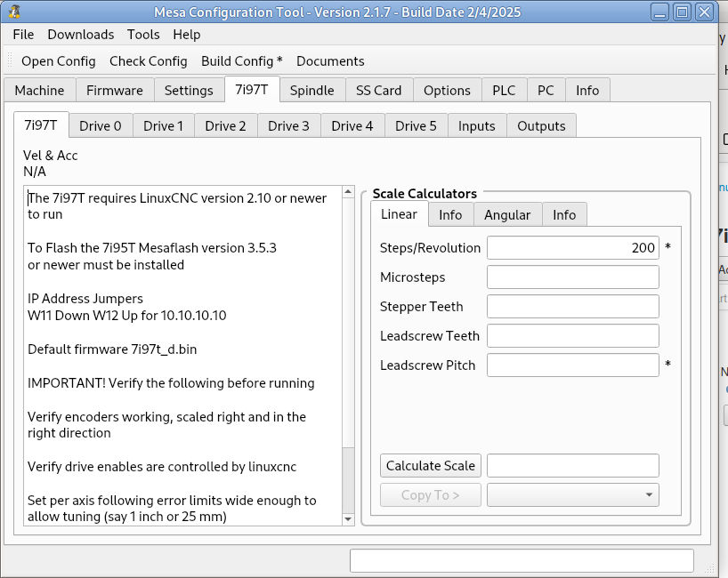Click Open Config in the toolbar
Viewport: 728px width, 578px height.
pyautogui.click(x=59, y=61)
